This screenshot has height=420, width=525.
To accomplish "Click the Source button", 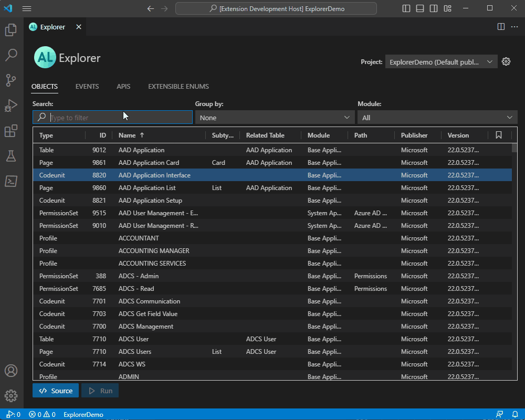I will [56, 391].
